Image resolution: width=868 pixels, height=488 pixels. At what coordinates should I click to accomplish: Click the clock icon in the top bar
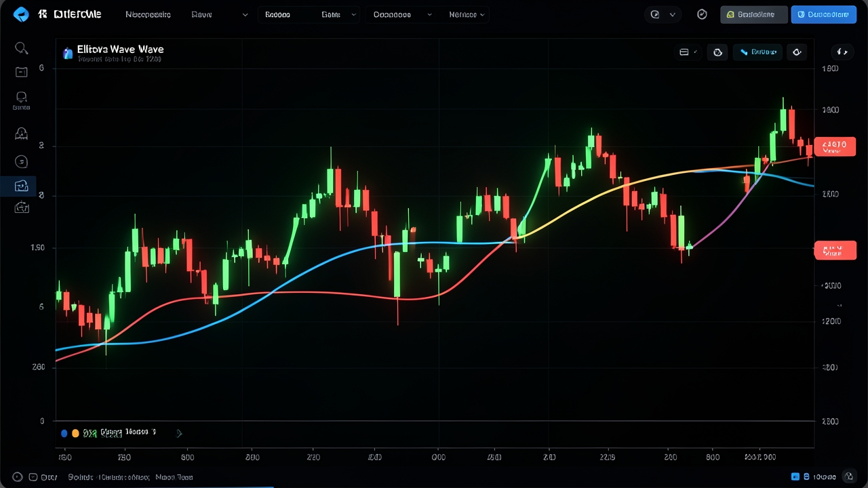[x=702, y=14]
